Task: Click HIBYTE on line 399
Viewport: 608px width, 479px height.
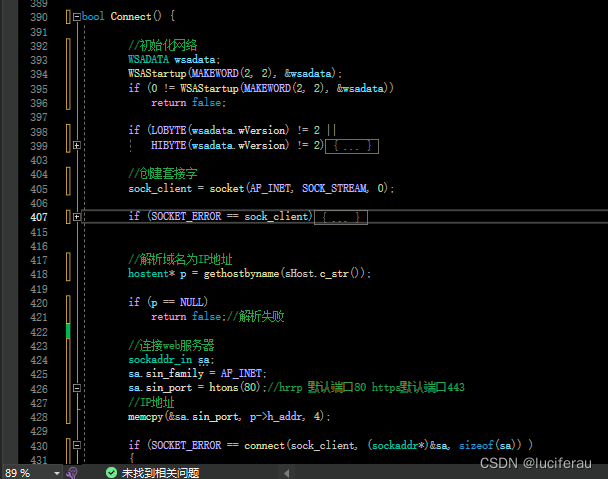Action: (x=169, y=145)
